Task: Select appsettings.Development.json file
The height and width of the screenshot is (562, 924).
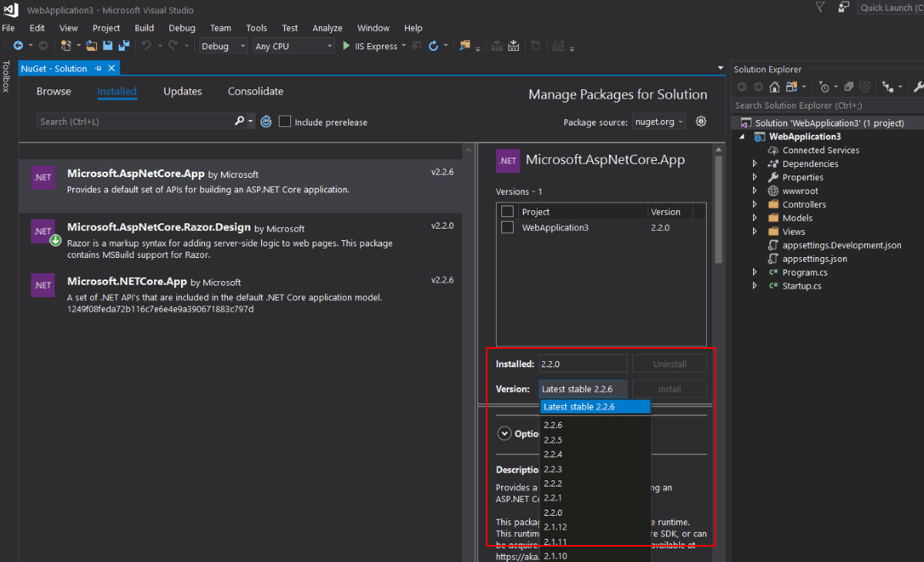Action: point(842,246)
